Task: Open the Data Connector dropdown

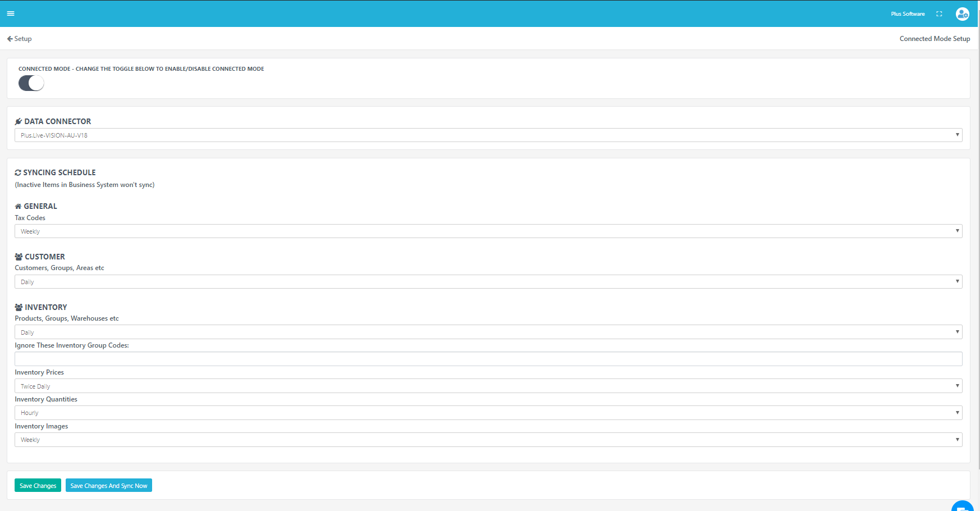Action: [x=488, y=135]
